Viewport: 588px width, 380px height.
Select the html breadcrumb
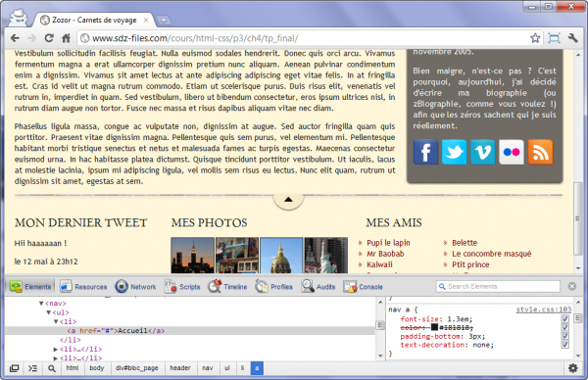point(72,368)
